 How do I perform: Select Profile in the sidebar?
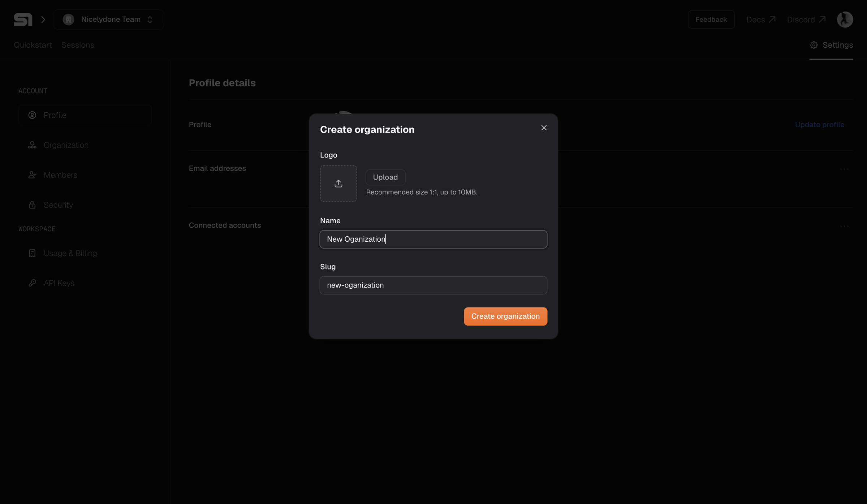(x=85, y=115)
